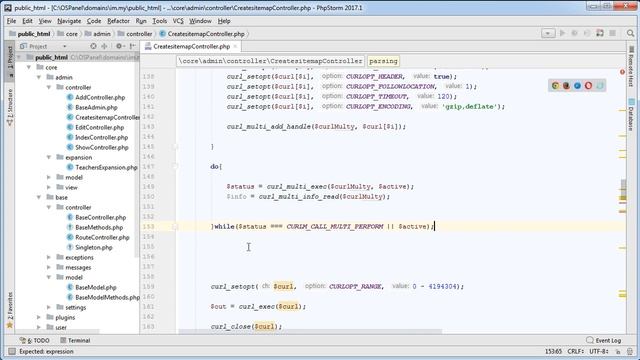Click the Stop square icon
The image size is (640, 360).
(x=612, y=33)
